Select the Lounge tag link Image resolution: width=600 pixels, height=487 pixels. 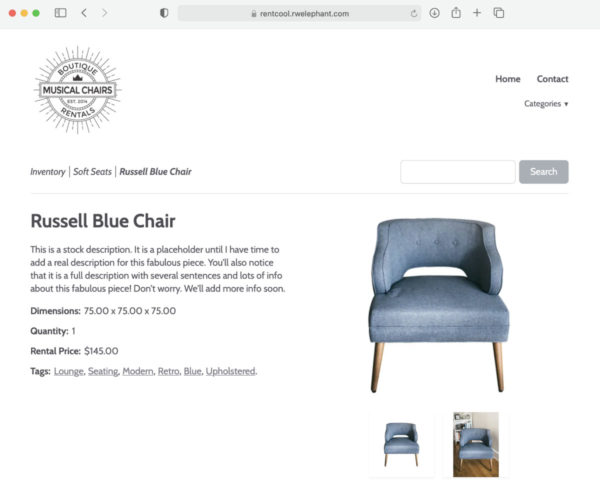coord(68,371)
